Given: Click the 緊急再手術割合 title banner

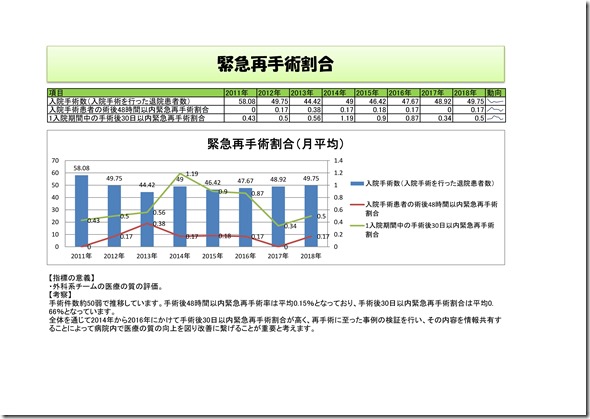Looking at the screenshot, I should pos(275,64).
